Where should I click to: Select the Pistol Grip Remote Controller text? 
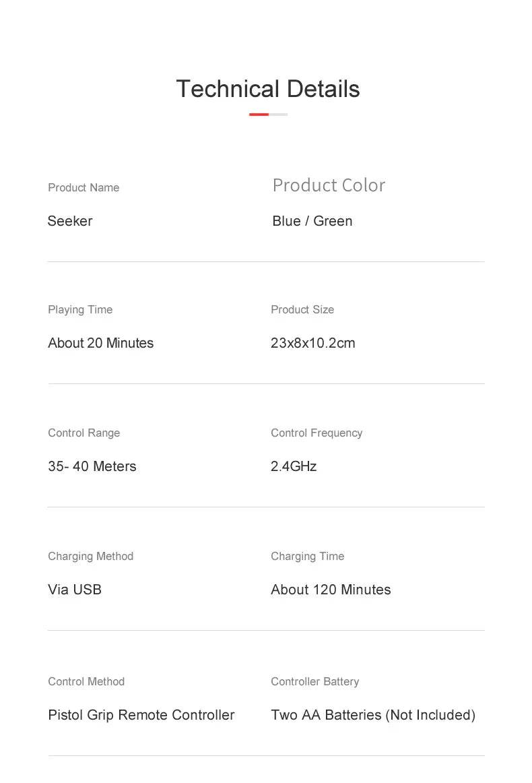click(141, 715)
